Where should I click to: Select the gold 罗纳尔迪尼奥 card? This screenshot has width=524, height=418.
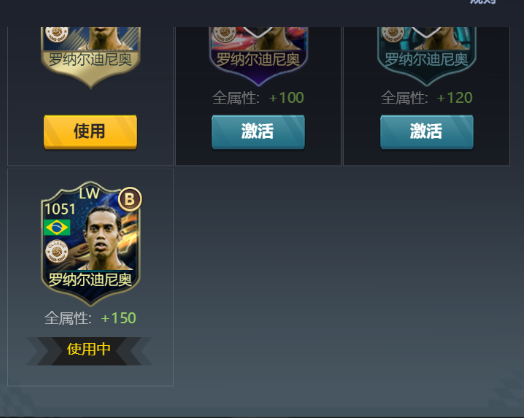pyautogui.click(x=91, y=57)
